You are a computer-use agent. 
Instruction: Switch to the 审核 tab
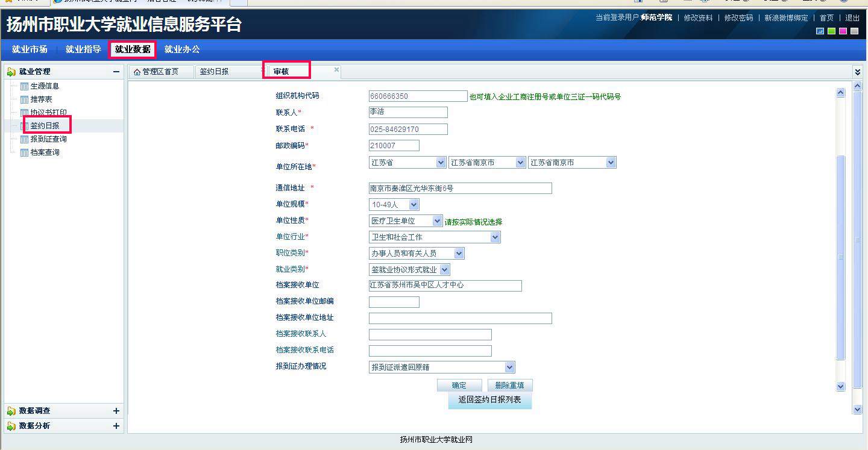point(303,72)
